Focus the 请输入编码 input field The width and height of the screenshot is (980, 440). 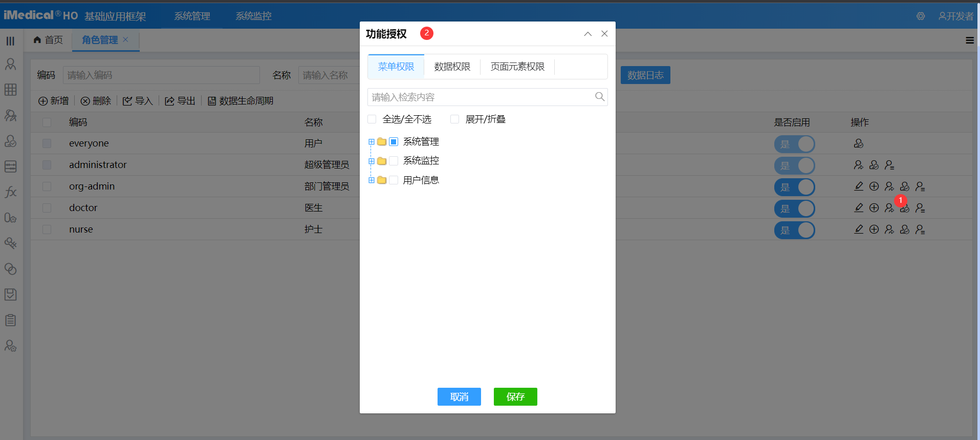[x=161, y=75]
